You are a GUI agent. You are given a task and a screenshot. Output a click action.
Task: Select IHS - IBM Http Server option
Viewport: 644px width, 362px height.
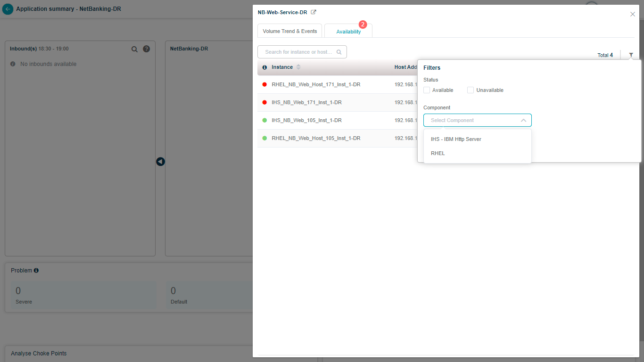456,139
